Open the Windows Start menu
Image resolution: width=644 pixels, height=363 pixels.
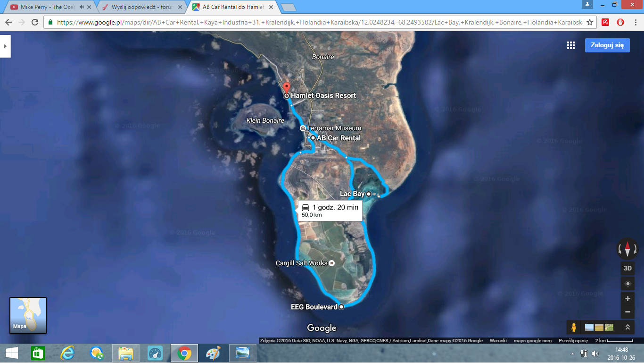tap(11, 353)
